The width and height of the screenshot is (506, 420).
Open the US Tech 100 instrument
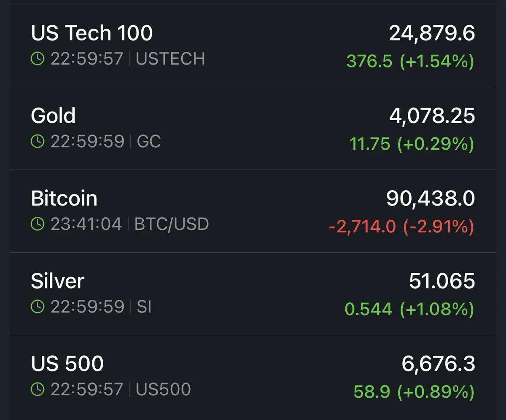(x=253, y=46)
